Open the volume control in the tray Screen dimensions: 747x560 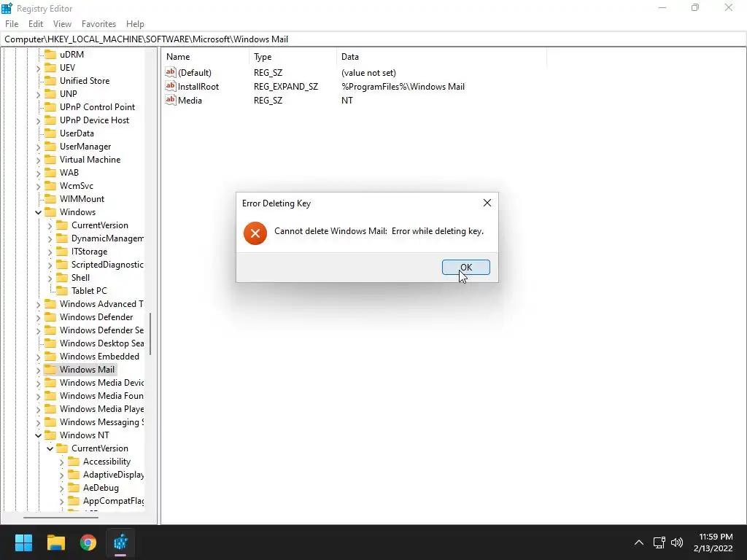pos(677,542)
